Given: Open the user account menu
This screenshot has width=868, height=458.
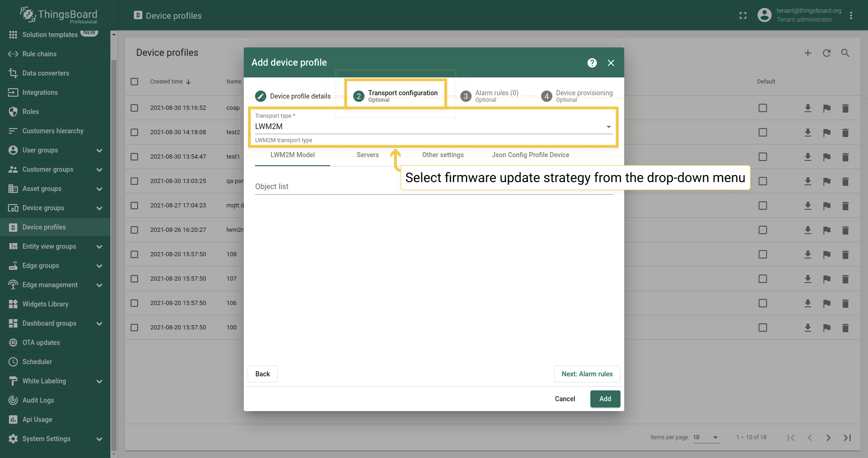Looking at the screenshot, I should click(x=851, y=15).
